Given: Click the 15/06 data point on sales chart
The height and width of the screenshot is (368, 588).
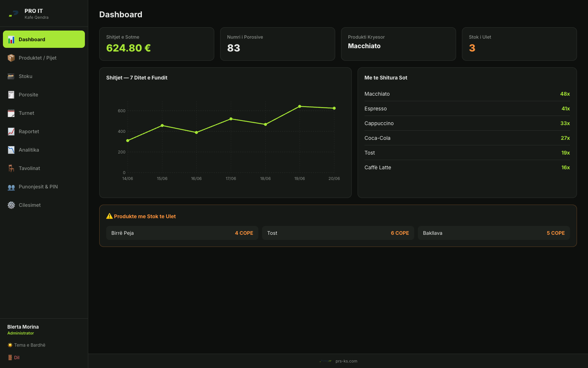Looking at the screenshot, I should 162,125.
